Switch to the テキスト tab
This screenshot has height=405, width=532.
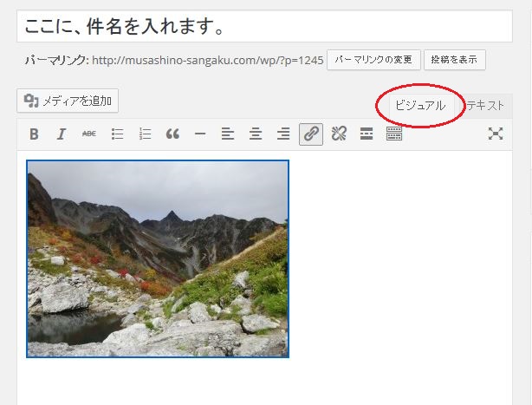pyautogui.click(x=484, y=105)
